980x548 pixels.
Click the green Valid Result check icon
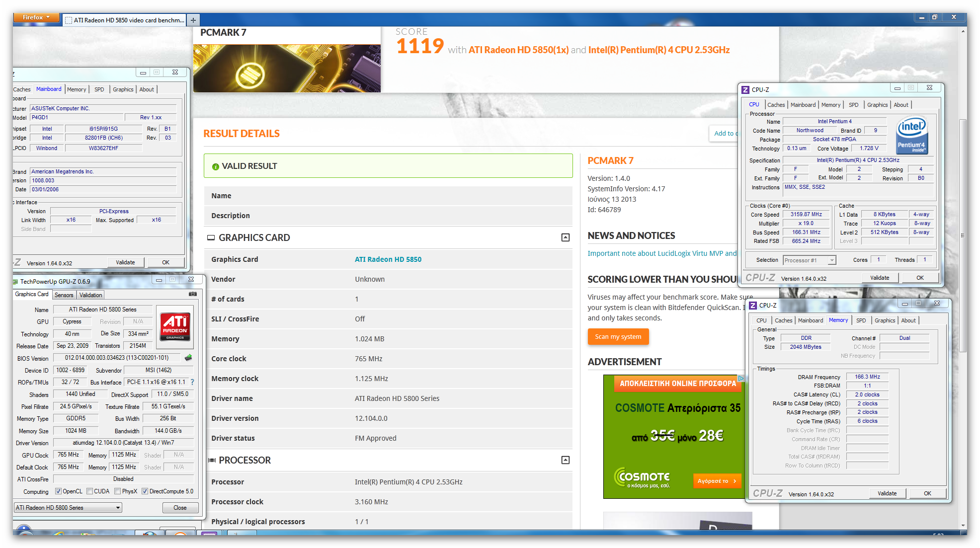click(216, 167)
